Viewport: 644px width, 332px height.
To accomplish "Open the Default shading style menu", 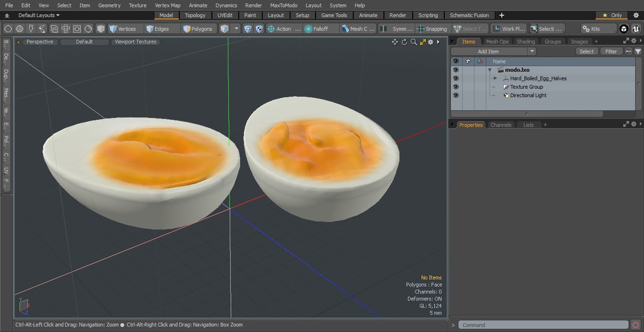I will (84, 42).
